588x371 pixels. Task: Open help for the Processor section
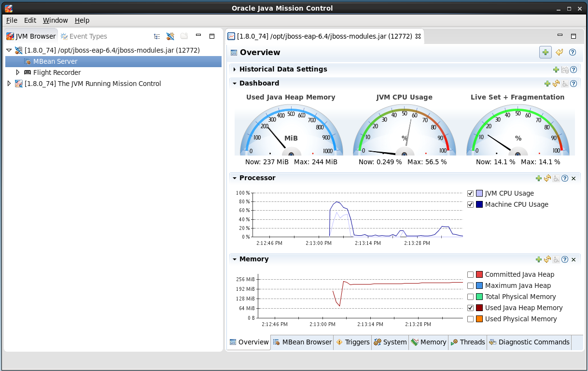pos(565,178)
